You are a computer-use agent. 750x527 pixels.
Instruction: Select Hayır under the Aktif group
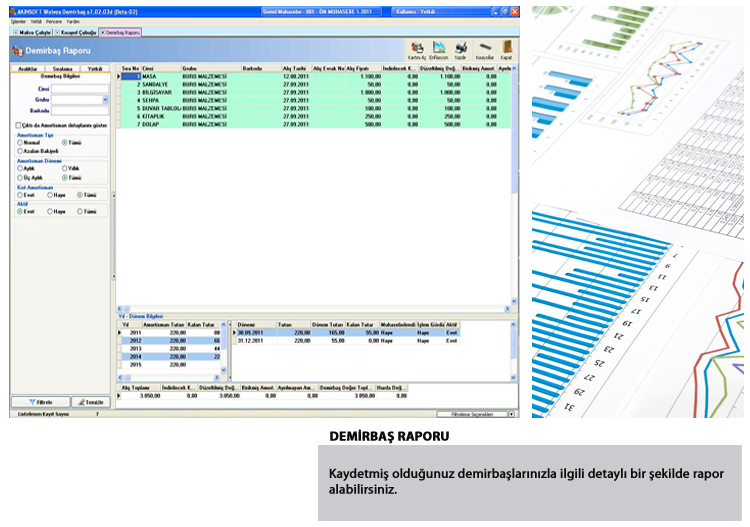pyautogui.click(x=50, y=212)
